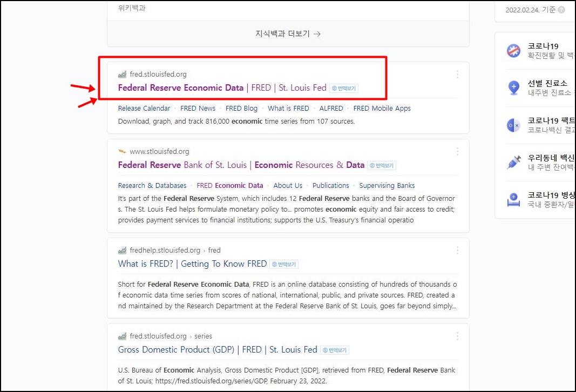Open Gross Domestic Product (GDP) FRED result
Image resolution: width=576 pixels, height=392 pixels.
pos(218,350)
